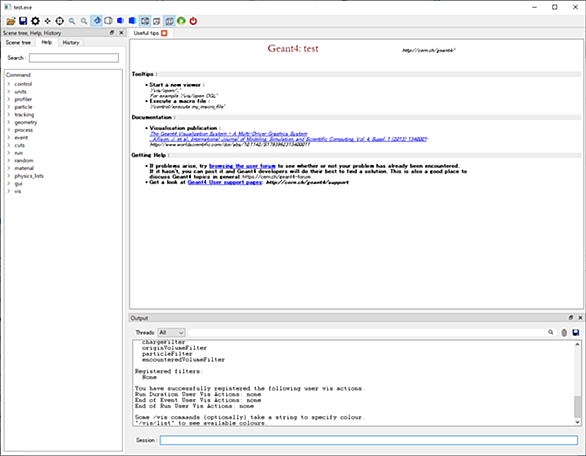The height and width of the screenshot is (456, 586).
Task: Expand the control command group
Action: coord(9,84)
